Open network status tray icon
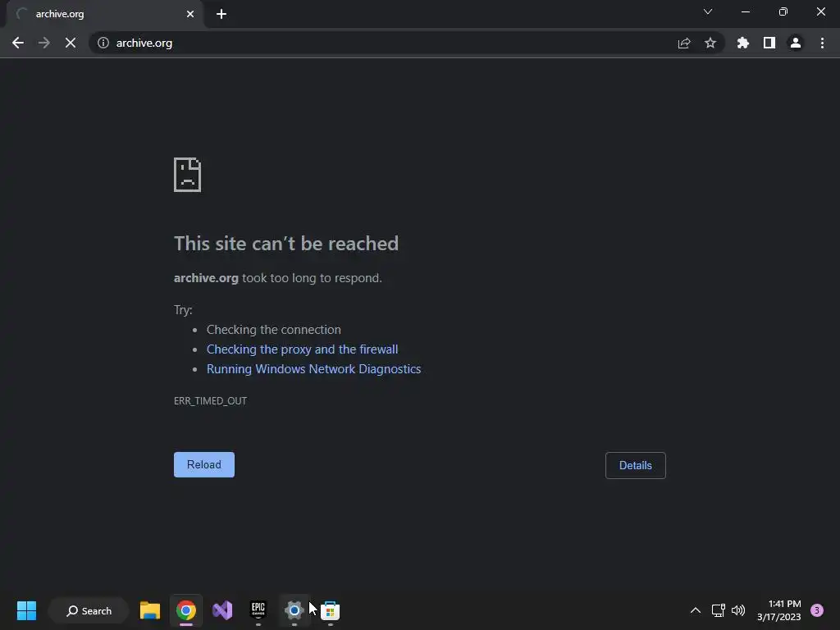This screenshot has height=630, width=840. pyautogui.click(x=719, y=610)
